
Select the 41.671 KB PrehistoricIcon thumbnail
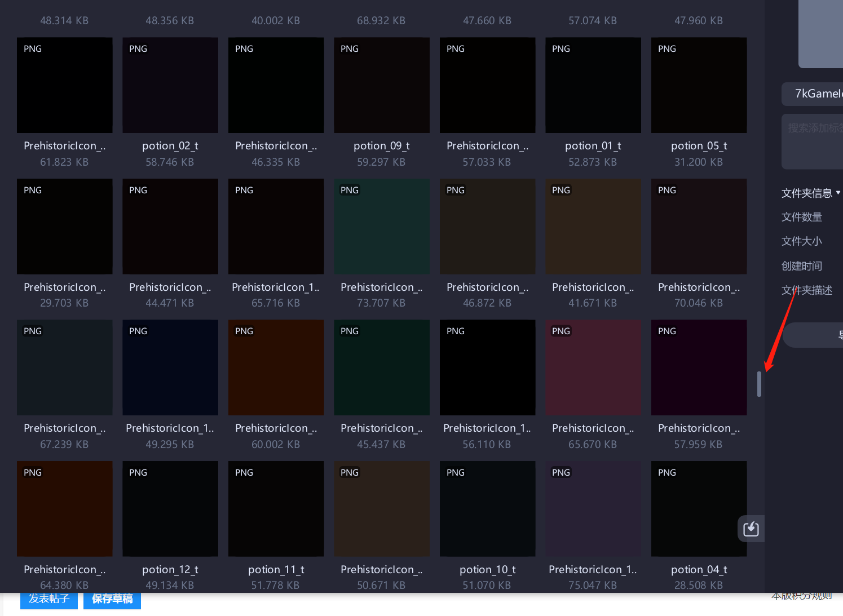[x=593, y=227]
